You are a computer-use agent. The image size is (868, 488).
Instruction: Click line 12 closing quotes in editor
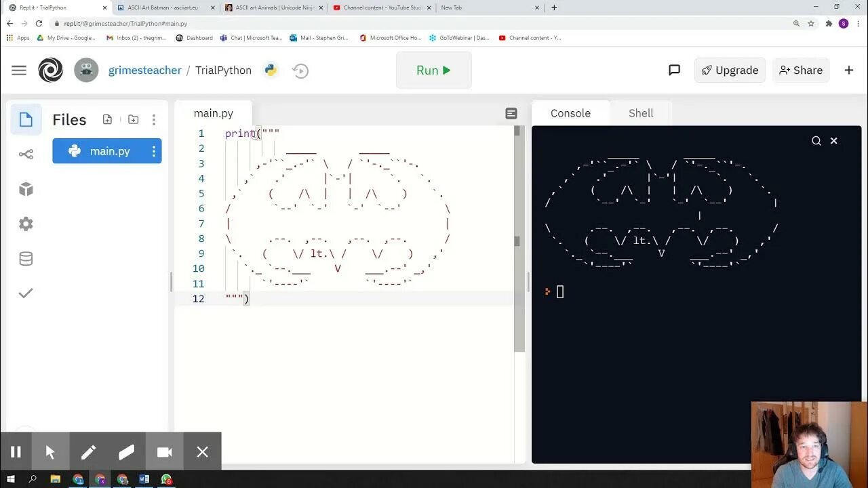(x=234, y=298)
